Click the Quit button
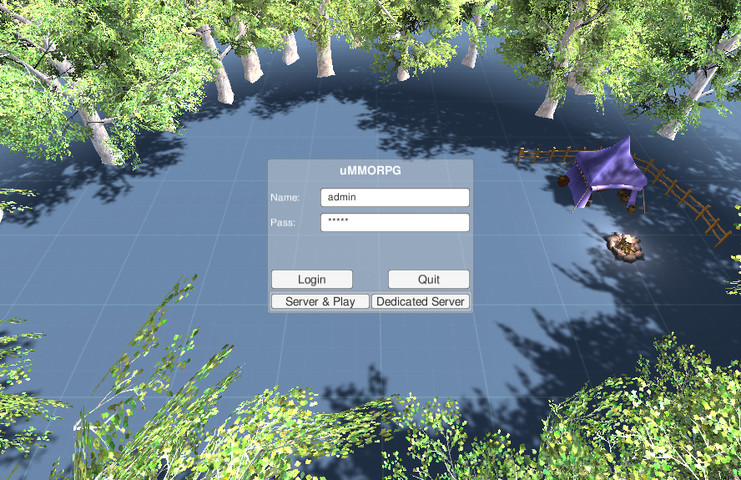This screenshot has height=480, width=741. [x=429, y=279]
